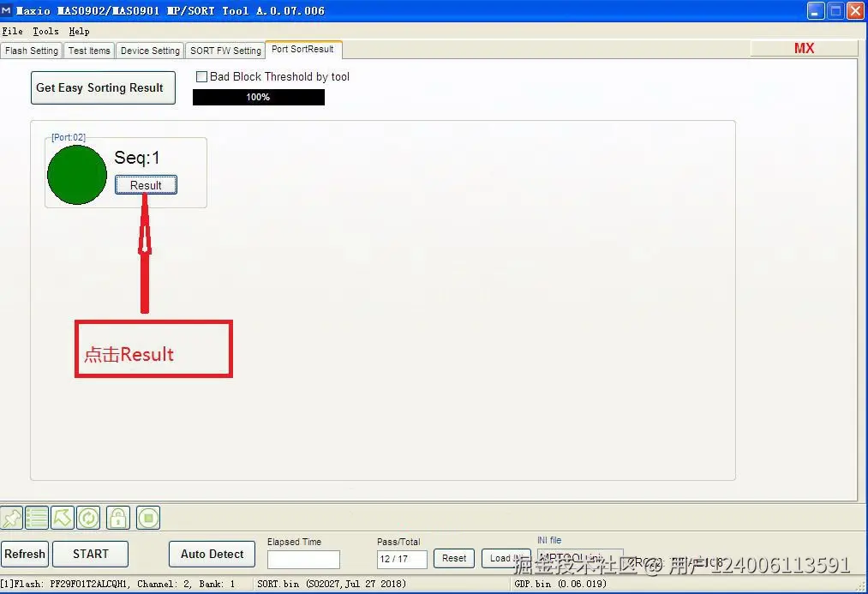Enable Bad Block Threshold by tool checkbox
868x594 pixels.
click(x=202, y=77)
